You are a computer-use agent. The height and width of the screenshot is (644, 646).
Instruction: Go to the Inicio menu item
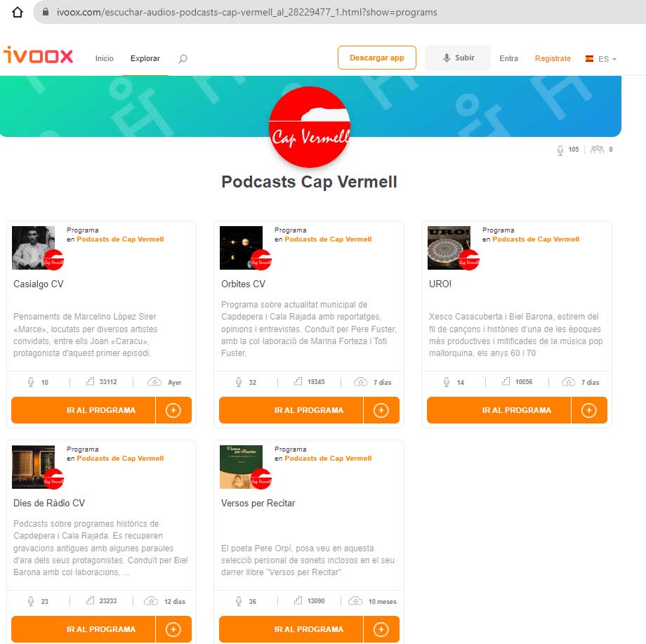coord(104,58)
